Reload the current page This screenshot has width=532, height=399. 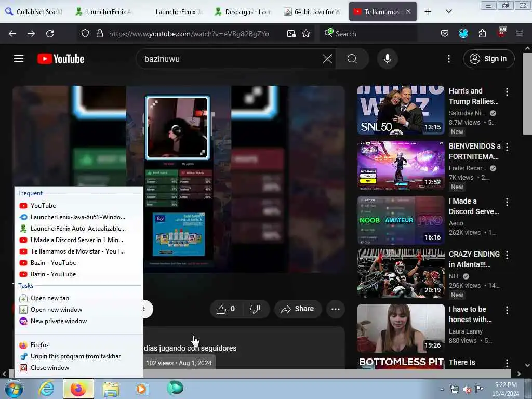(50, 34)
